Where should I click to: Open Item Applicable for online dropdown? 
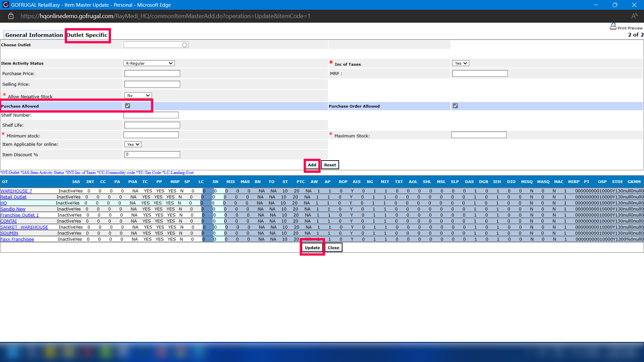click(x=133, y=144)
